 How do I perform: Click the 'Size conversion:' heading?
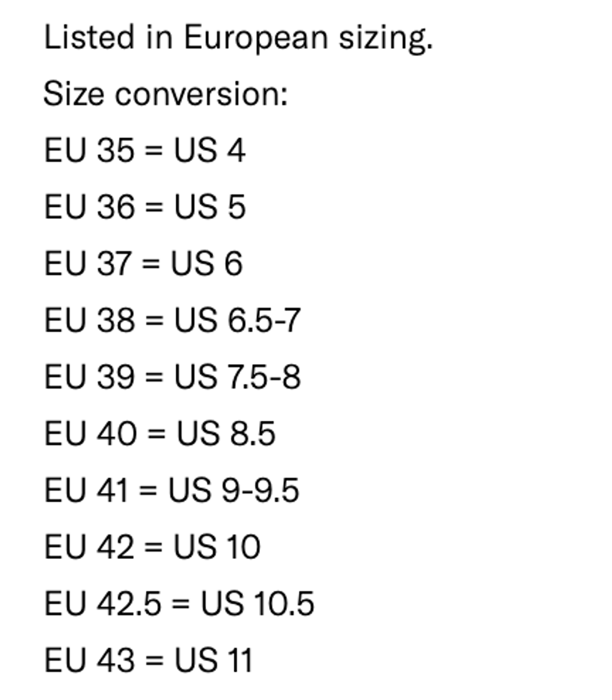coord(166,94)
